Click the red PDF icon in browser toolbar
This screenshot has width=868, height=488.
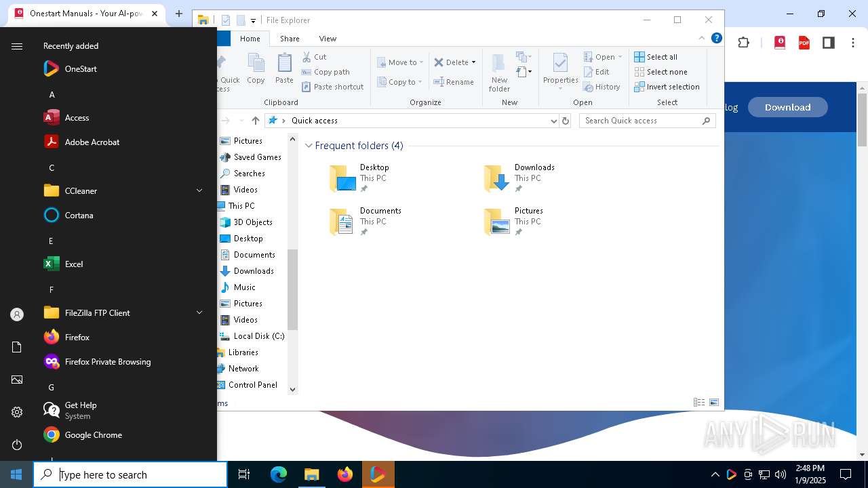804,43
